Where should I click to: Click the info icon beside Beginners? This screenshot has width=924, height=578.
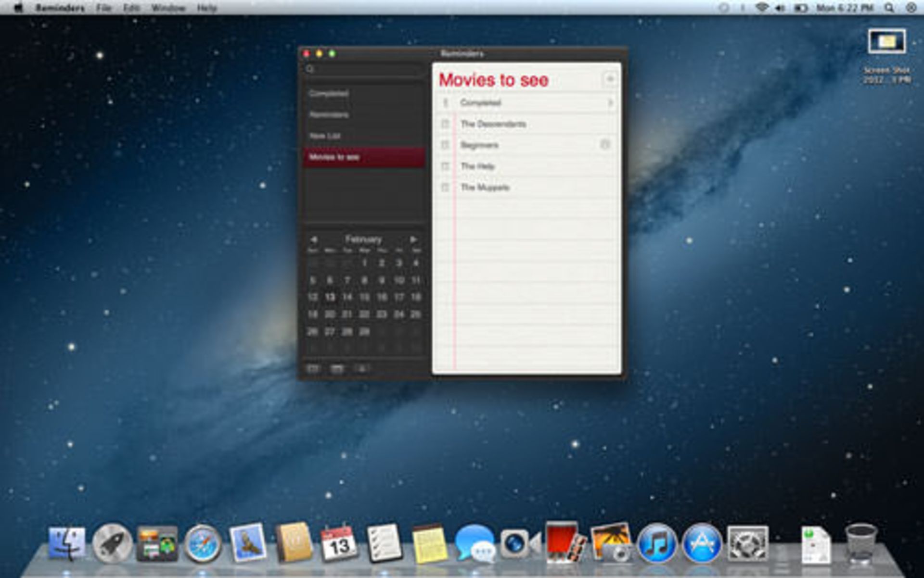coord(605,145)
